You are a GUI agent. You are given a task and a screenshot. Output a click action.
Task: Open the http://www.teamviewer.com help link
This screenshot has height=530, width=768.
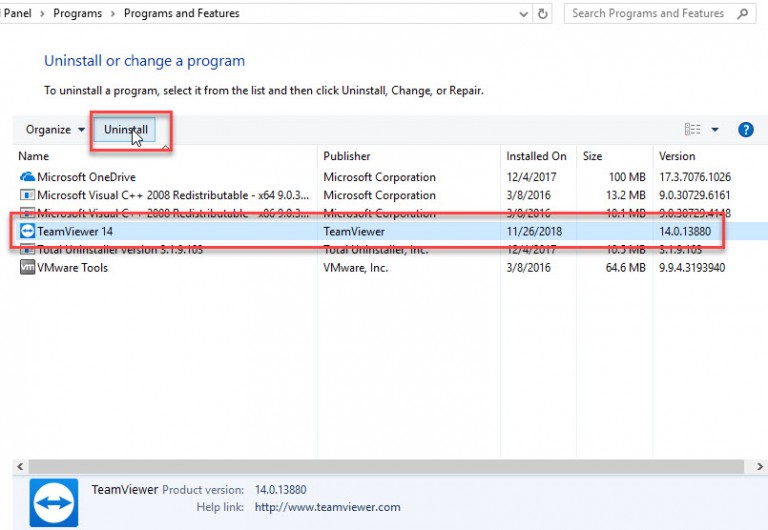pos(327,507)
